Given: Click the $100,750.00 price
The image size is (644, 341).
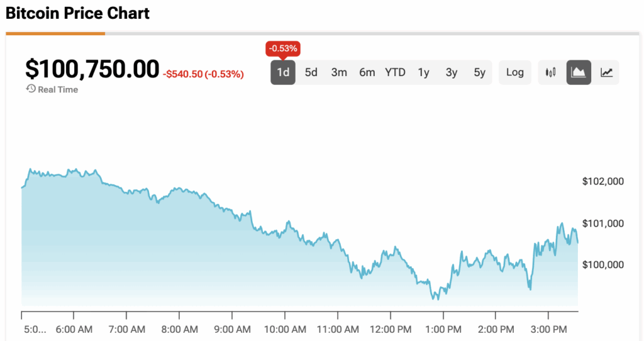Looking at the screenshot, I should click(x=92, y=68).
